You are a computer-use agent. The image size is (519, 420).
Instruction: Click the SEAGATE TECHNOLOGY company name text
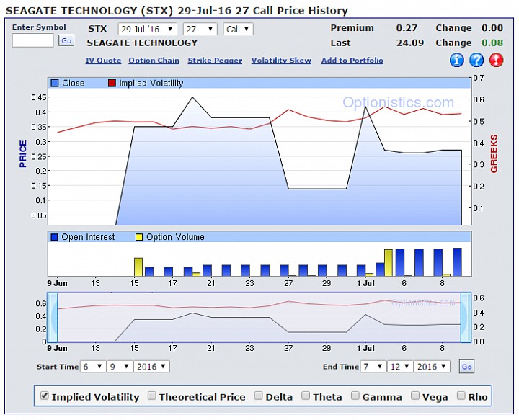pyautogui.click(x=142, y=43)
